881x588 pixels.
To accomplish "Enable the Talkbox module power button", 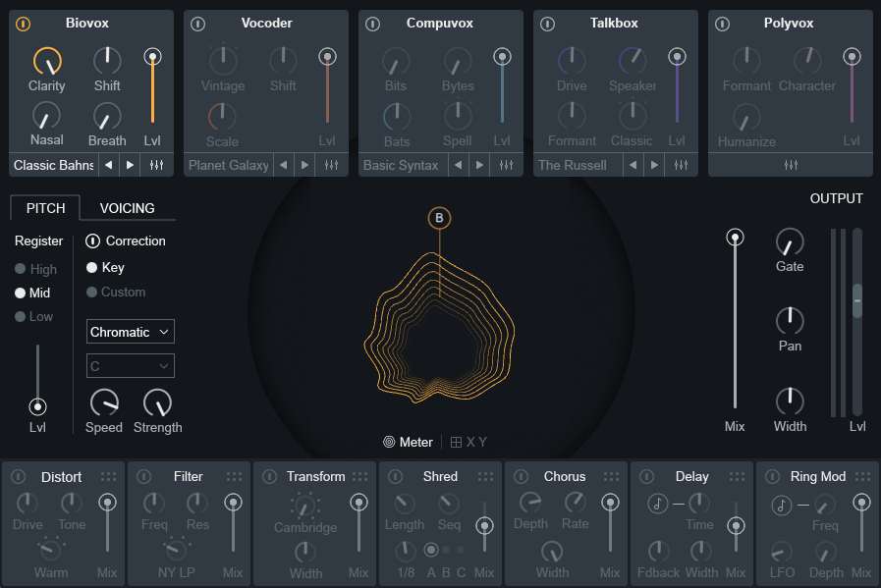I will click(547, 25).
